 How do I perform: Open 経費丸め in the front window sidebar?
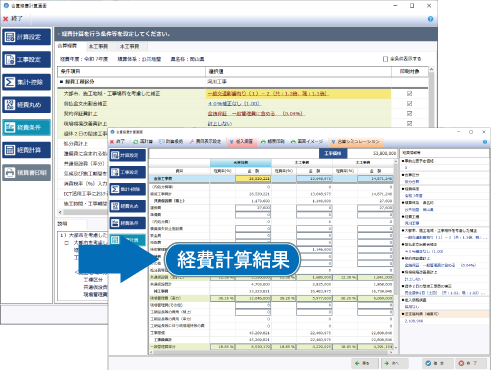click(128, 206)
